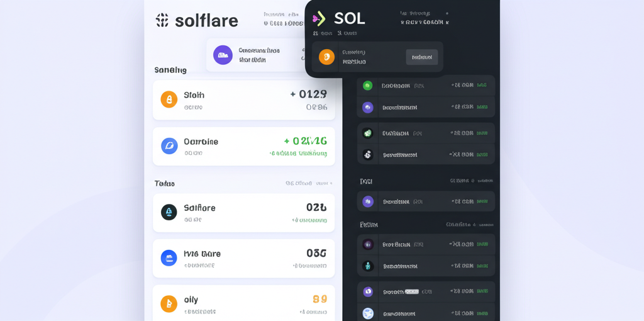This screenshot has width=644, height=321.
Task: Click the '+ 0129' value on the Stolh card
Action: tap(308, 94)
